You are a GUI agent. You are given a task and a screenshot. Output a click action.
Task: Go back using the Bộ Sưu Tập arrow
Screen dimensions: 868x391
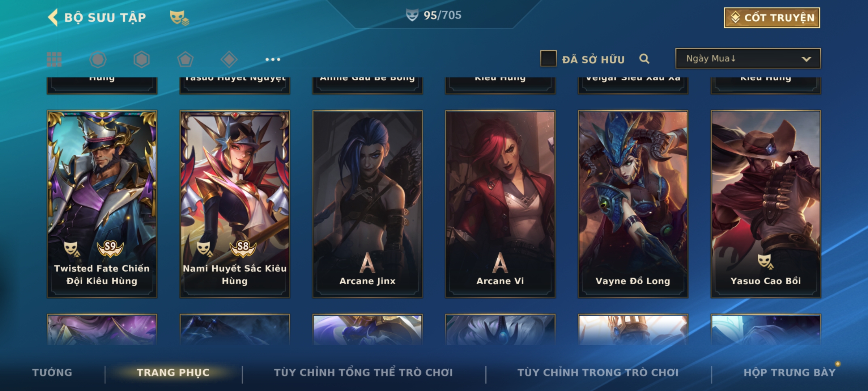tap(53, 17)
